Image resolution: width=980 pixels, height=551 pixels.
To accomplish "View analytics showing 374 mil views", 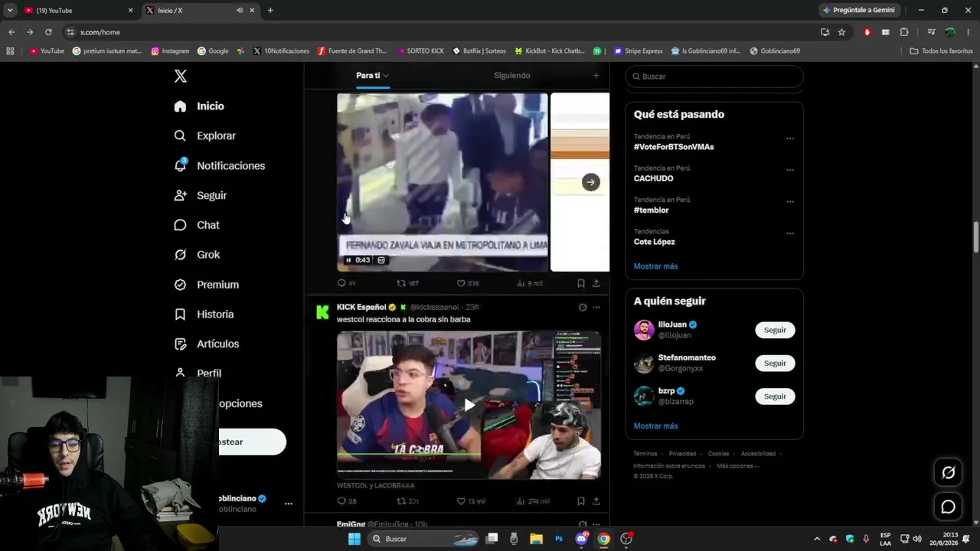I will click(x=533, y=501).
